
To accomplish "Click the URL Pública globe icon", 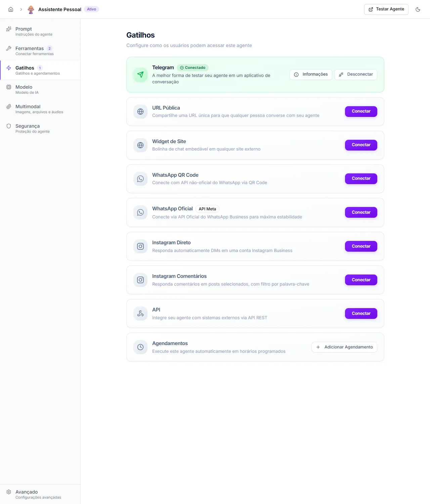I will coord(140,112).
